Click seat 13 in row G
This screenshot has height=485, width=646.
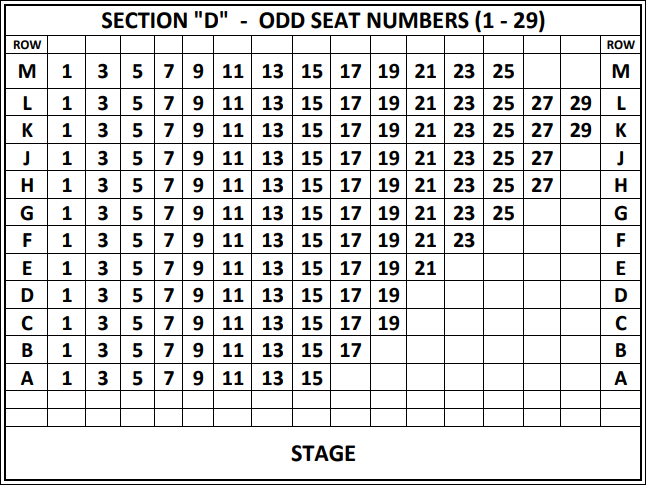[x=272, y=213]
